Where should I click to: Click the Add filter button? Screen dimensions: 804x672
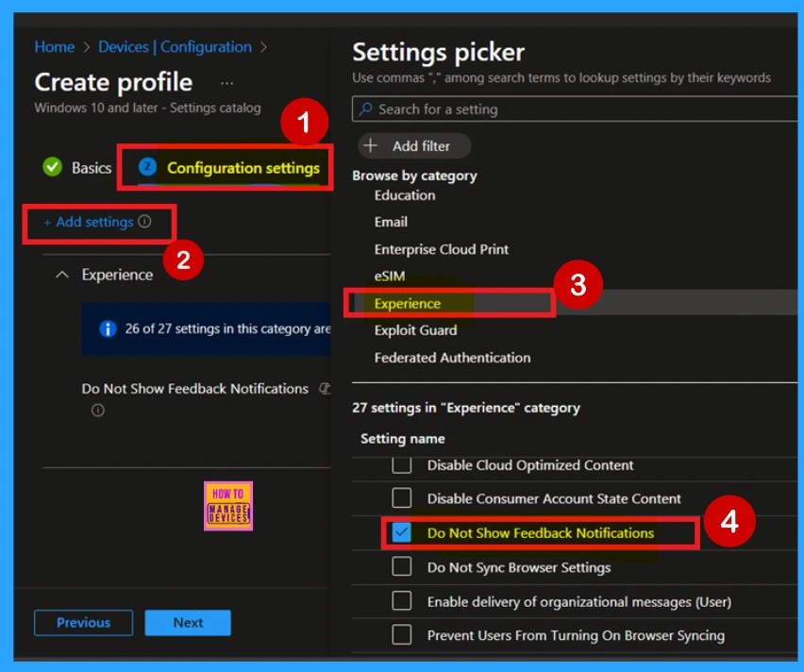click(x=414, y=145)
